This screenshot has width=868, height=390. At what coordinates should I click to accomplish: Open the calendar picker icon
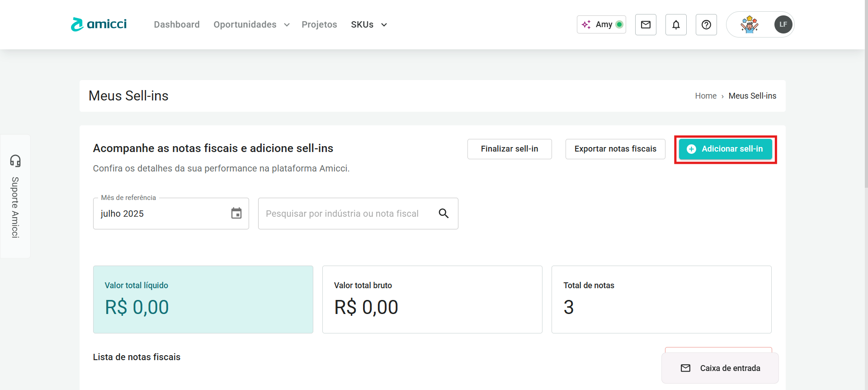[x=236, y=213]
